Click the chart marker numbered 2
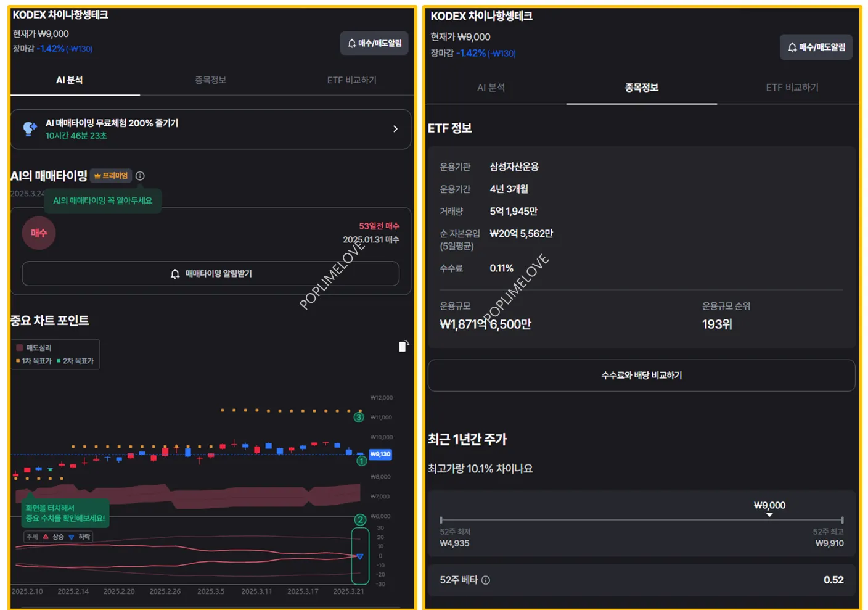Viewport: 868px width, 610px height. (361, 520)
